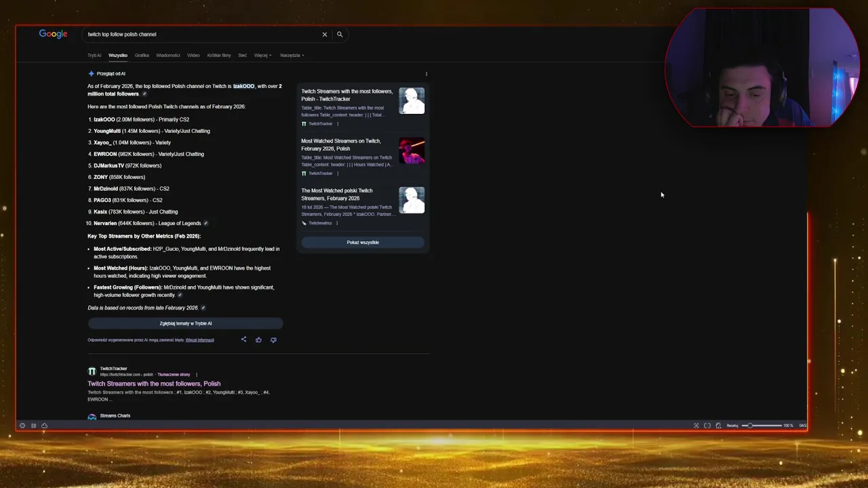Open three-dot menu next to Tłumaczenie strony
The image size is (868, 488).
point(197,375)
